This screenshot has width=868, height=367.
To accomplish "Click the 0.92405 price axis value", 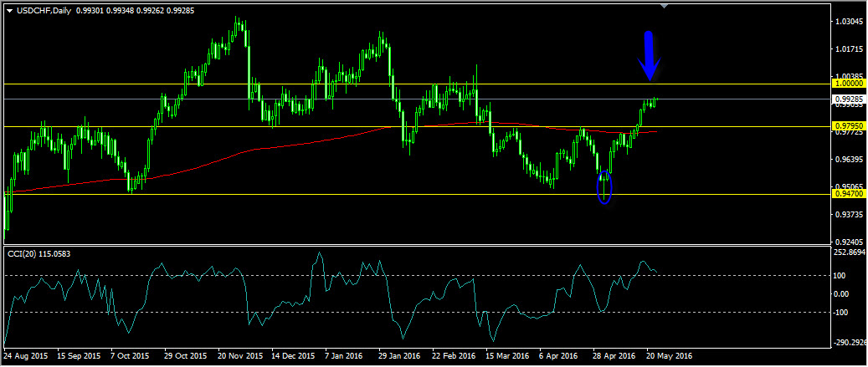I will coord(850,242).
